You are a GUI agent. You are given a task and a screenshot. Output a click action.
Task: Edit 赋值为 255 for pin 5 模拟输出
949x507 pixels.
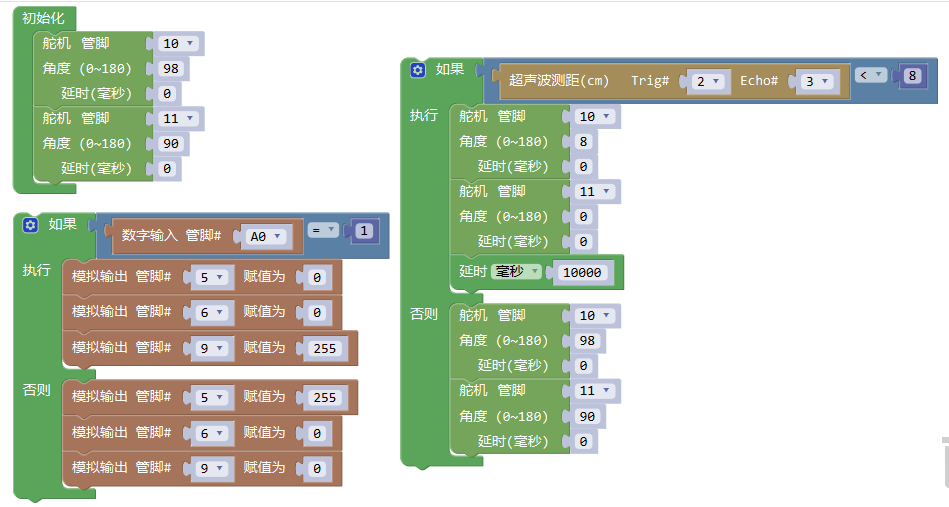pyautogui.click(x=325, y=397)
